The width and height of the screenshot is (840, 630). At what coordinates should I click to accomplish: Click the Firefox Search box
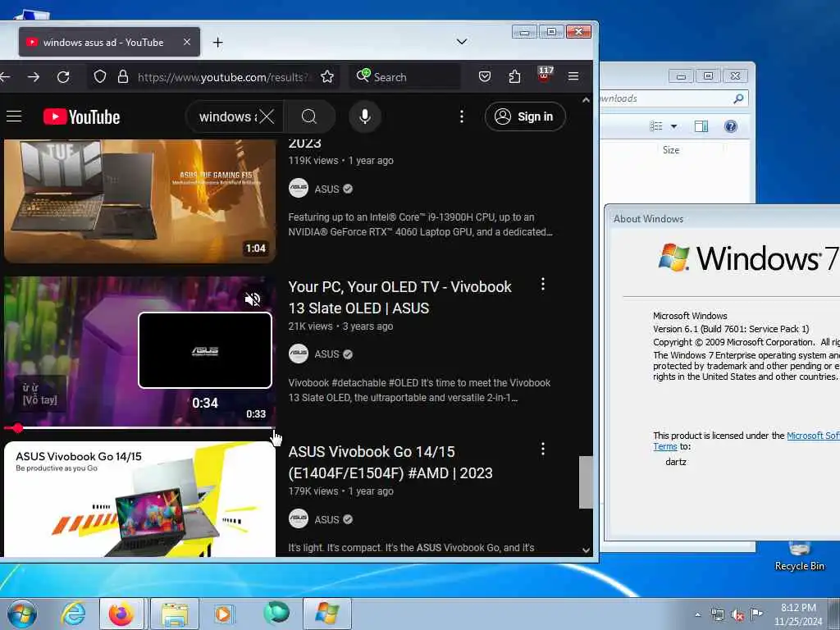coord(405,76)
